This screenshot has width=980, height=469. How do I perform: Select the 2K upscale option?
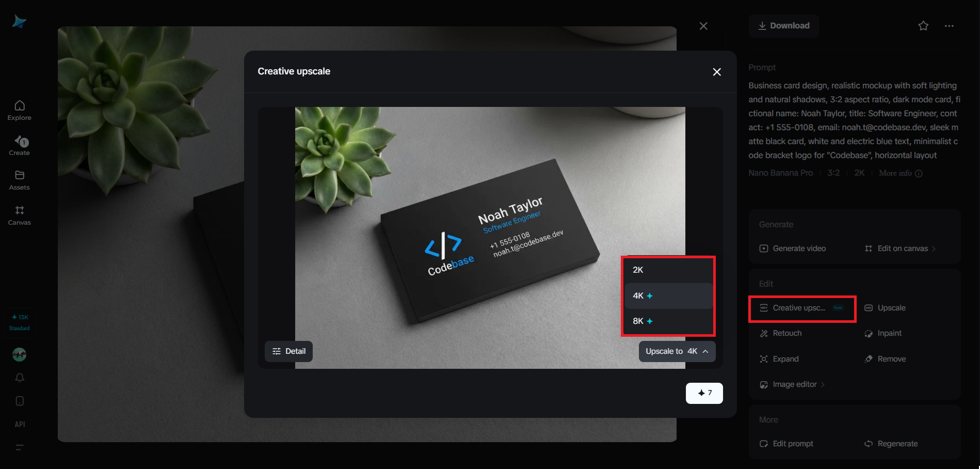(x=669, y=270)
